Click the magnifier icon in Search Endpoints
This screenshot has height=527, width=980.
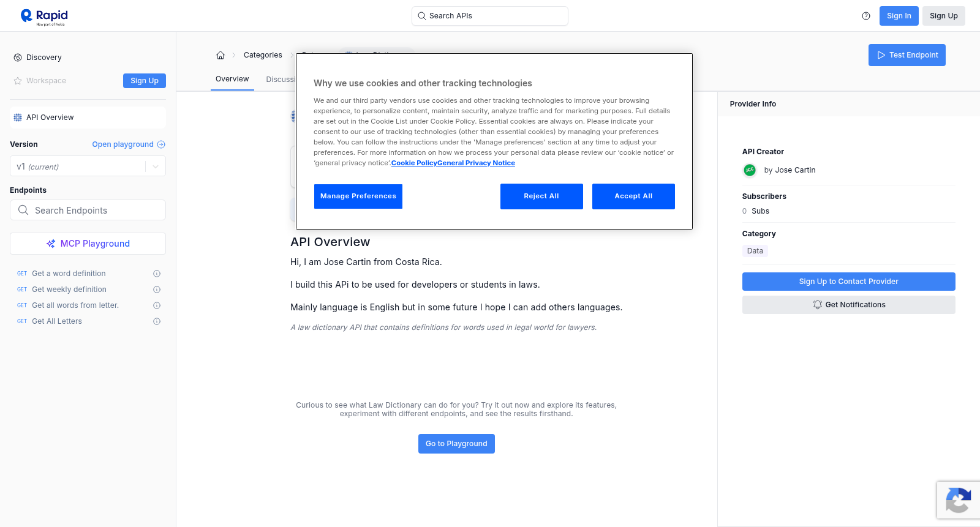[23, 210]
